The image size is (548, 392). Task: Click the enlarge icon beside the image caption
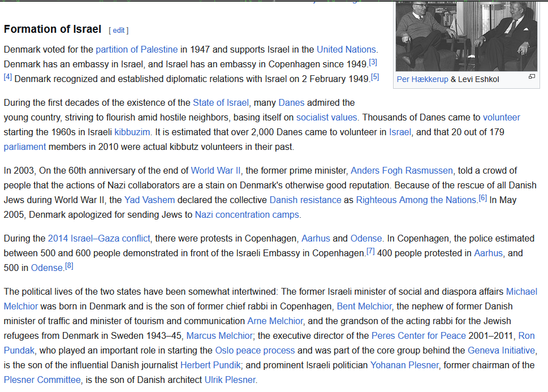coord(532,76)
